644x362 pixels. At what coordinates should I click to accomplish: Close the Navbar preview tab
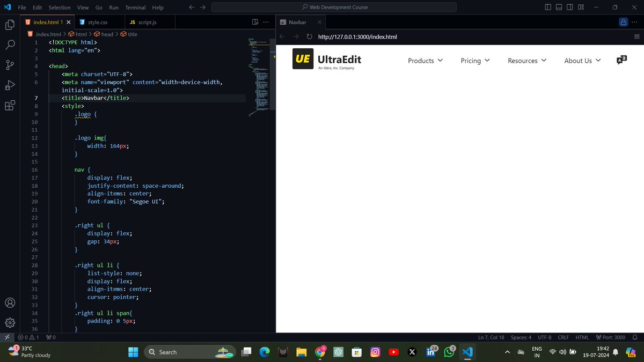319,22
